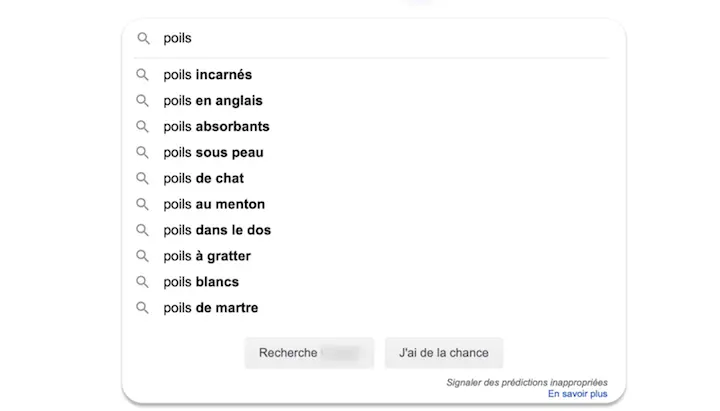The image size is (720, 411).
Task: Choose the "poils en anglais" suggestion
Action: coord(213,101)
